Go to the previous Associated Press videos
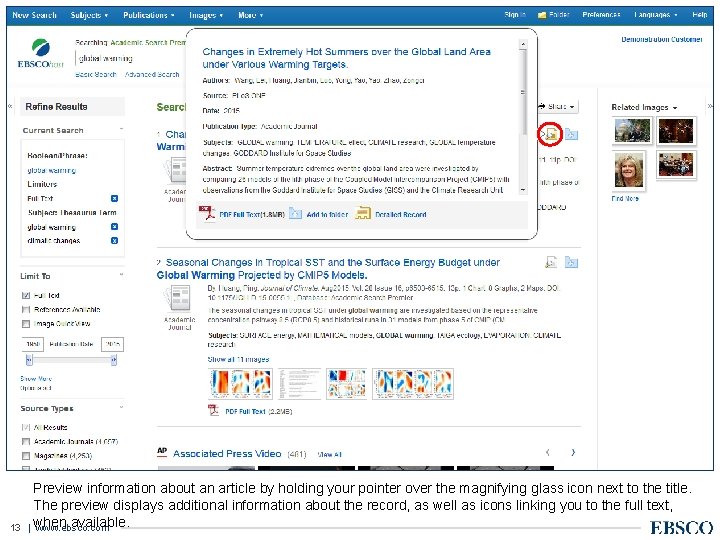The width and height of the screenshot is (720, 540). pos(548,452)
